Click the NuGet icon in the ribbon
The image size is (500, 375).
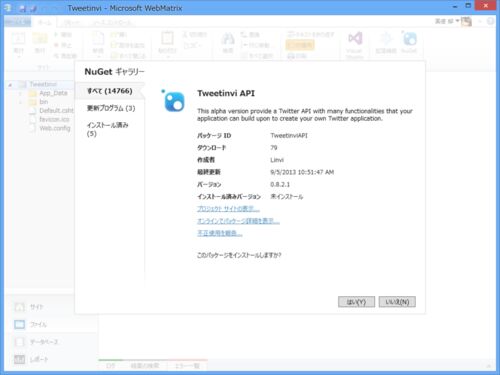point(409,39)
